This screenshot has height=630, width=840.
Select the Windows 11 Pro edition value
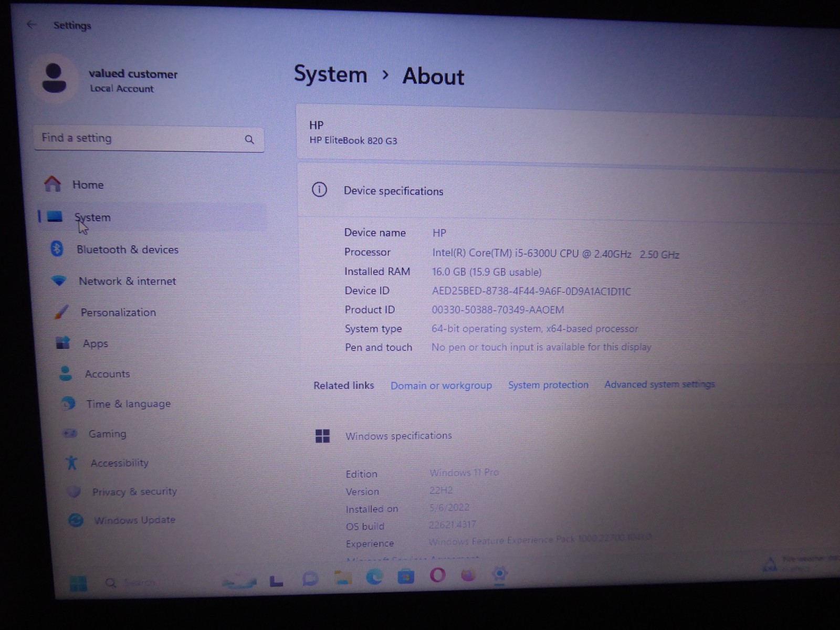tap(464, 472)
